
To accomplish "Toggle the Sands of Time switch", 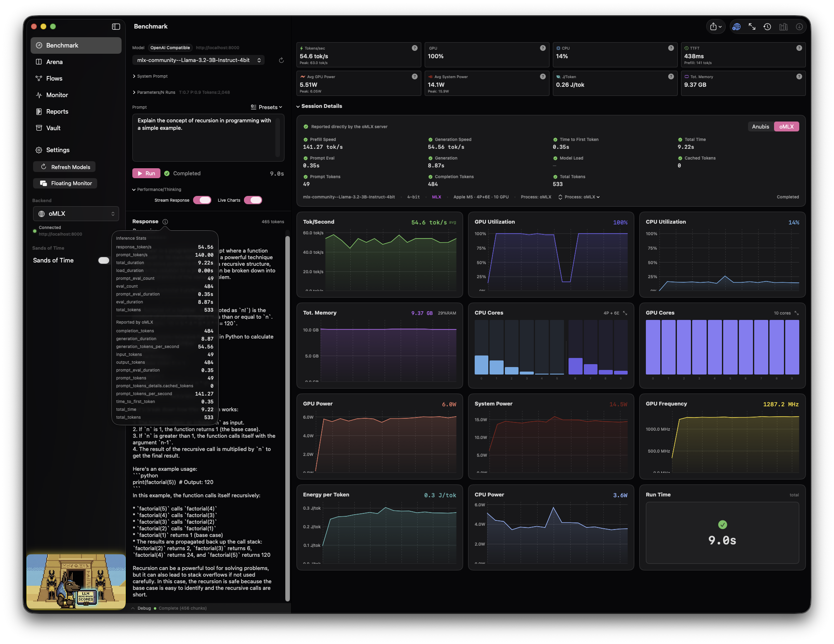I will [103, 260].
